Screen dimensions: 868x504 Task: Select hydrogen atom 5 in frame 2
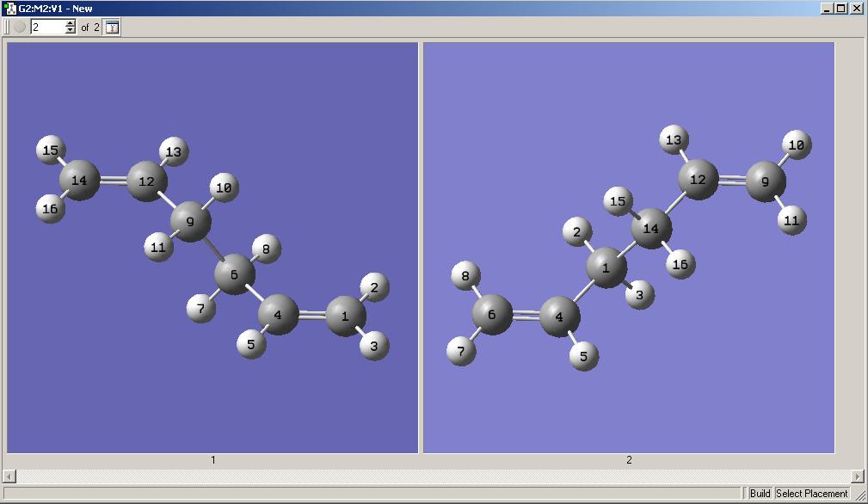[584, 356]
